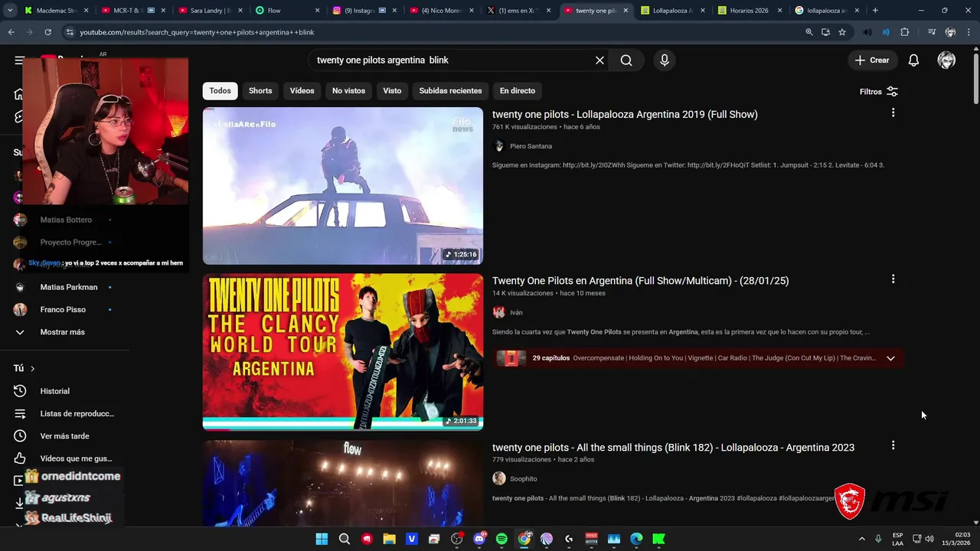Screen dimensions: 980x551
Task: Reload the page in browser toolbar
Action: coord(47,32)
